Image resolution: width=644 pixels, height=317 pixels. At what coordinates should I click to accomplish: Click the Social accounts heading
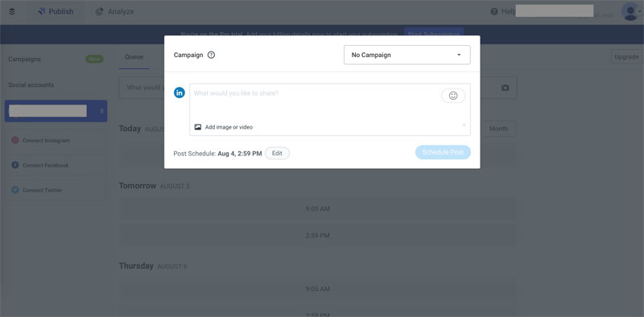point(31,85)
